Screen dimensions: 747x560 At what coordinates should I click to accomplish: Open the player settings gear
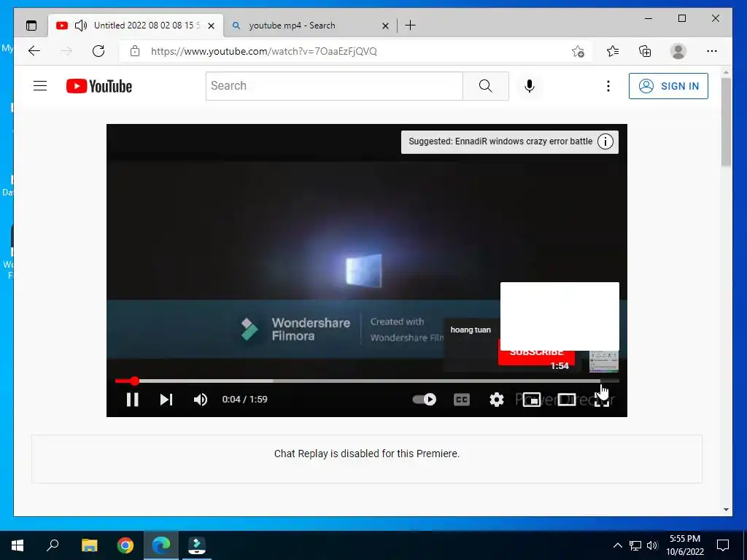point(496,399)
